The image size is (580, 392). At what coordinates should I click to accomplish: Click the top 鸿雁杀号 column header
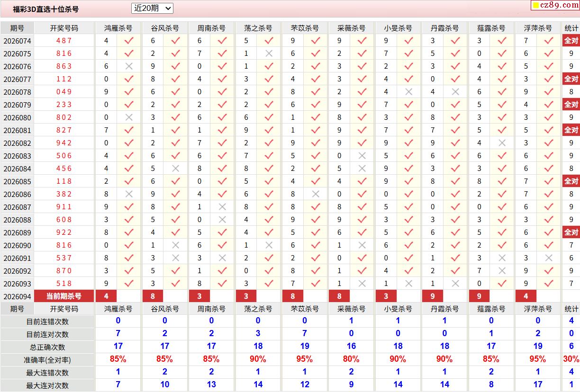point(118,28)
